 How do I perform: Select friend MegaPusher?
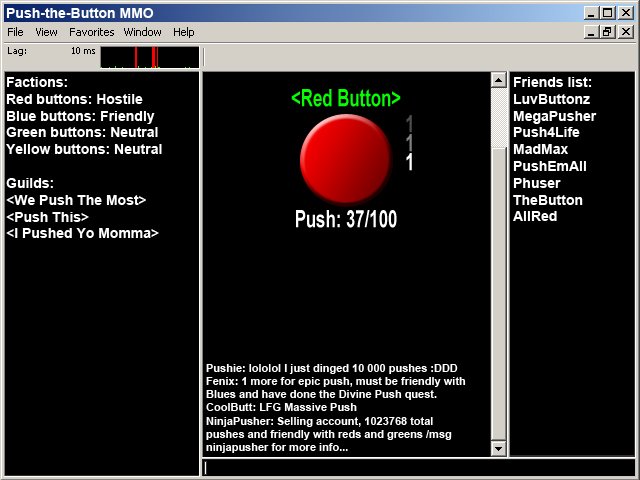pyautogui.click(x=554, y=116)
